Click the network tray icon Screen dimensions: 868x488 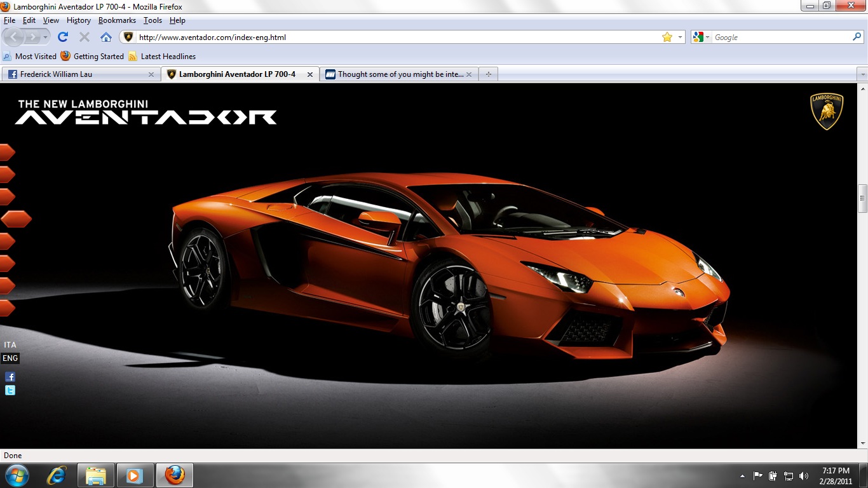(x=789, y=475)
